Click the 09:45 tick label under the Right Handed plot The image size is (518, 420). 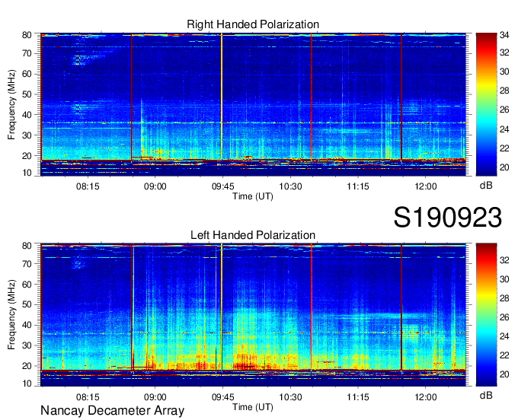[222, 186]
